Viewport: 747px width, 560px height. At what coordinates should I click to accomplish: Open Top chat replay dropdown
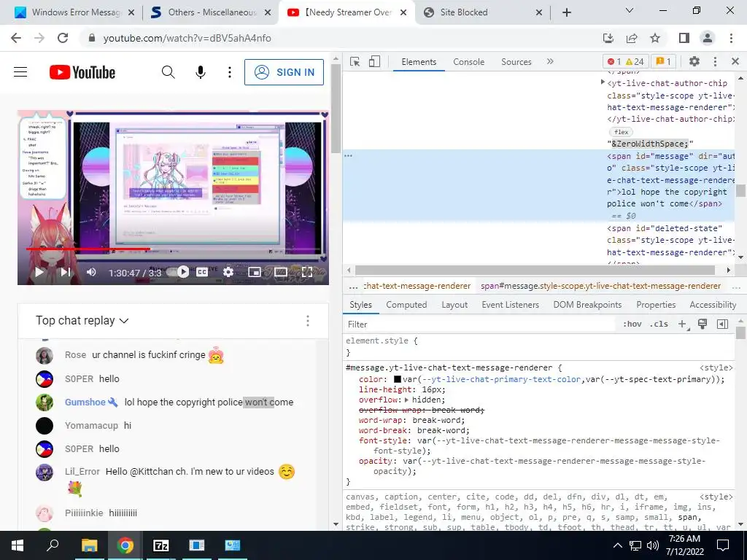point(82,321)
